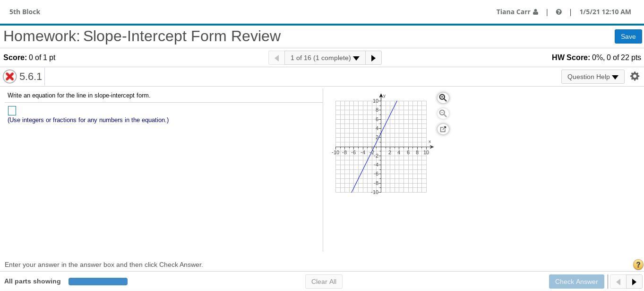
Task: Go to next question via top arrow
Action: (373, 58)
